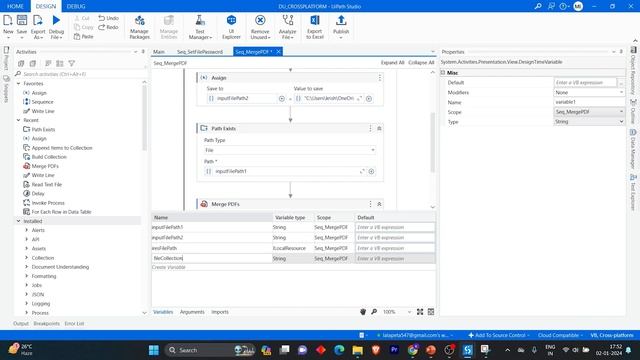This screenshot has width=640, height=360.
Task: Collapse the Path Exists activity
Action: click(379, 129)
